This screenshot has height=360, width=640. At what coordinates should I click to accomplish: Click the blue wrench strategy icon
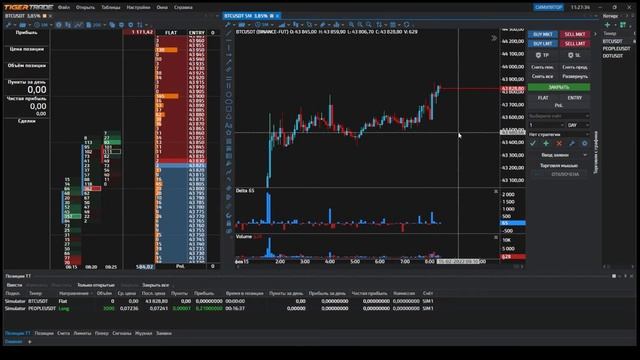coord(572,143)
